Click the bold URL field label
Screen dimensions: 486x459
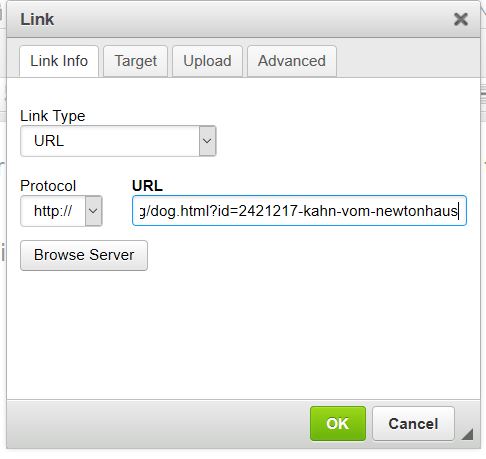click(147, 186)
